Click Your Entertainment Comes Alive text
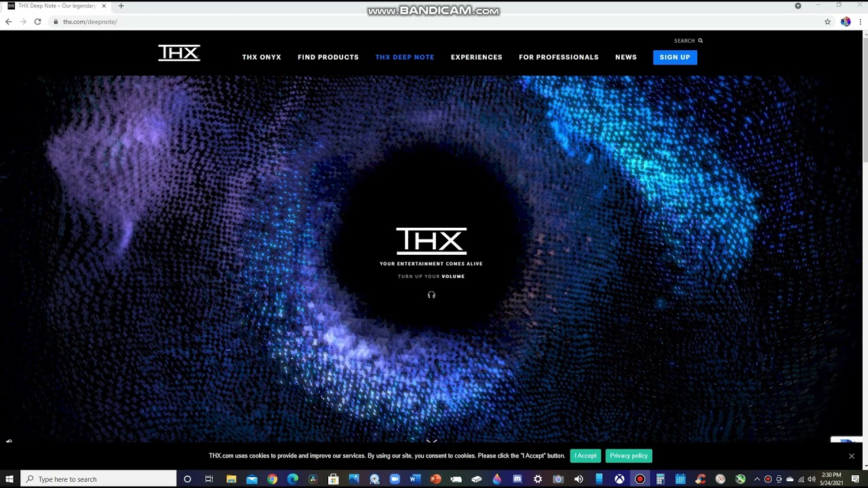This screenshot has height=488, width=868. [x=431, y=264]
